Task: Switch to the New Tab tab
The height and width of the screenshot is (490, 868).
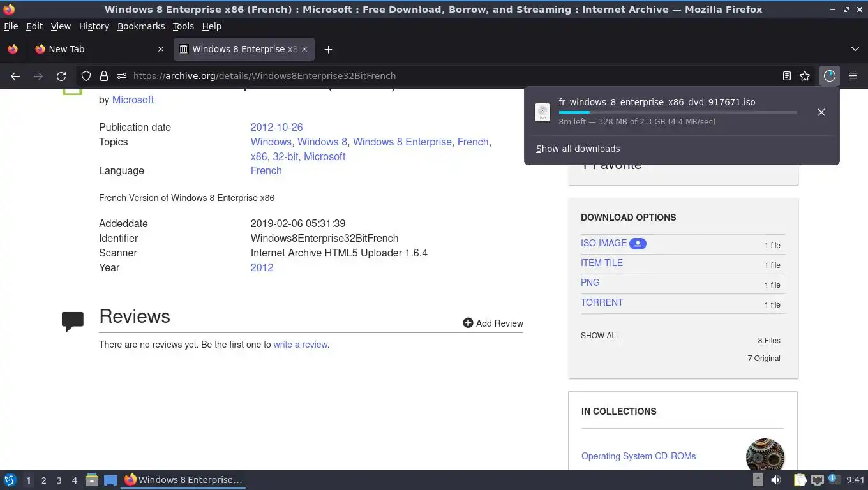Action: coord(100,49)
